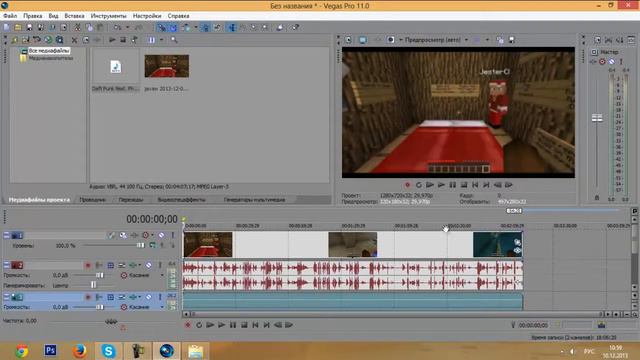Mute video track 1
This screenshot has height=360, width=640.
161,235
